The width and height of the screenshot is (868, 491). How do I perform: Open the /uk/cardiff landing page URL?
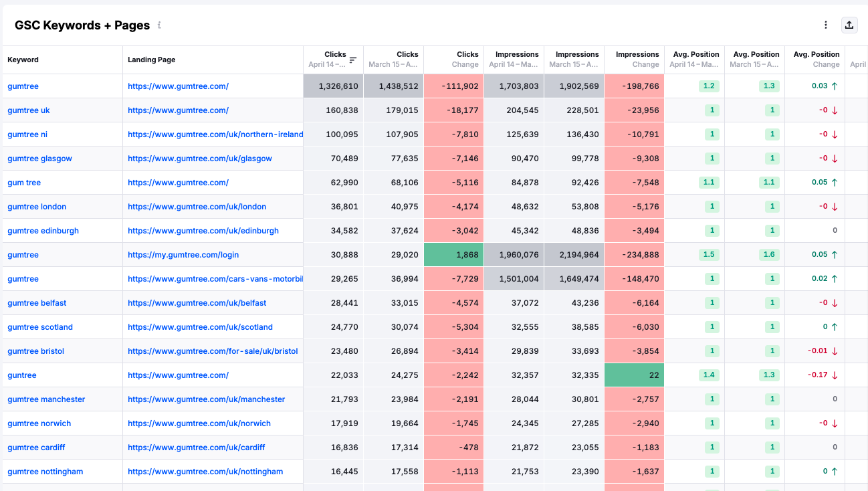point(197,448)
